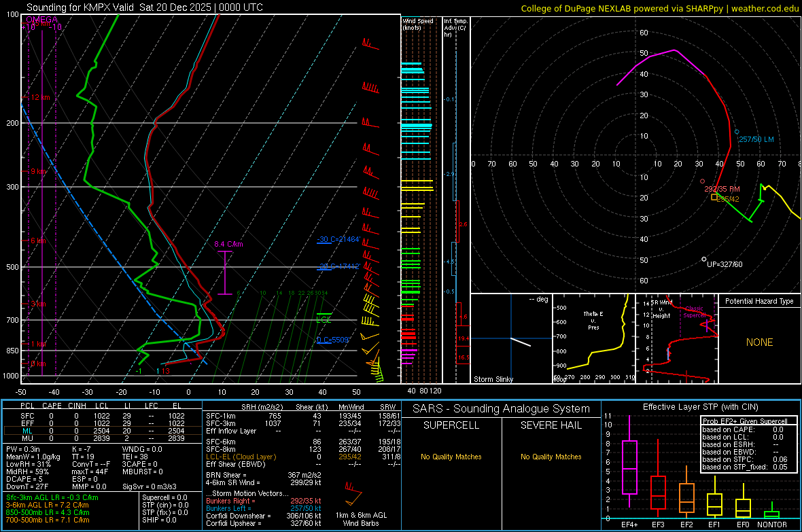802x532 pixels.
Task: Click the Potential Hazard Type heading
Action: coord(759,301)
